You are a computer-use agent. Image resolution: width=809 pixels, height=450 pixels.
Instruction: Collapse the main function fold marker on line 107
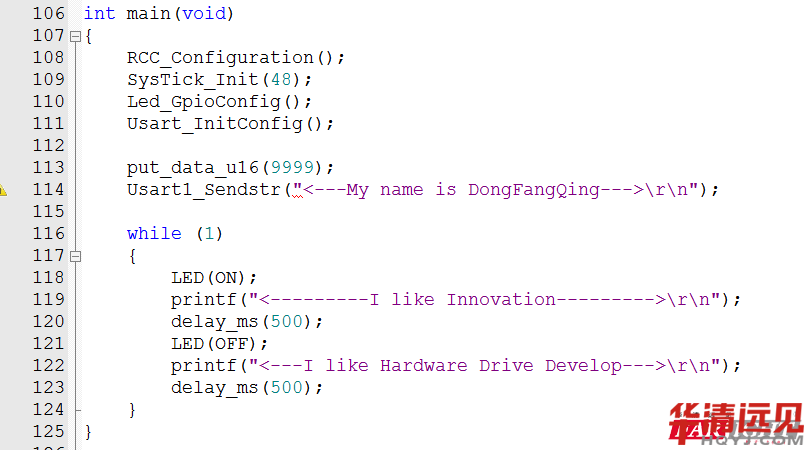[x=75, y=36]
